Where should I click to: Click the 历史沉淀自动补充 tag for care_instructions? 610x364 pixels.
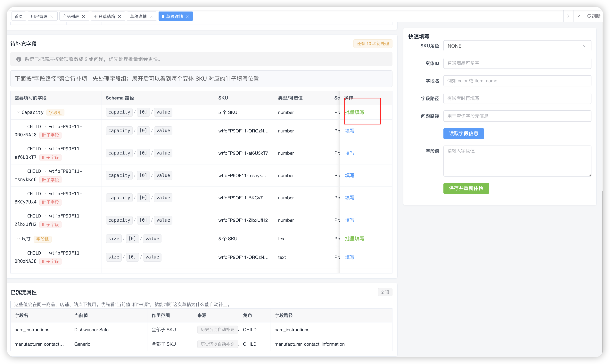(217, 330)
